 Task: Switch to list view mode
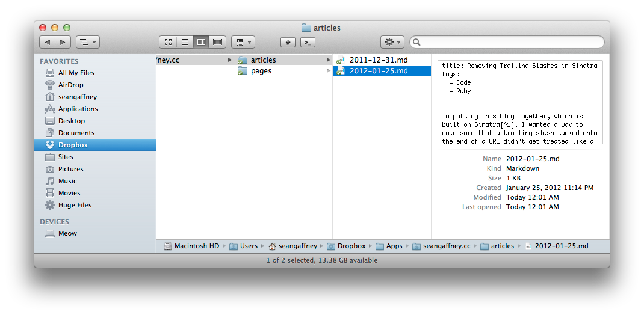click(x=185, y=42)
